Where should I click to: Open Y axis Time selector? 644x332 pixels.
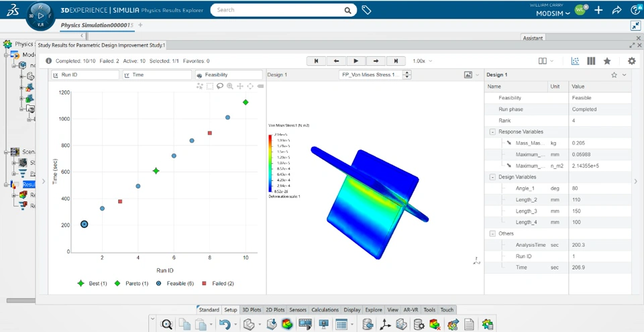pyautogui.click(x=157, y=74)
